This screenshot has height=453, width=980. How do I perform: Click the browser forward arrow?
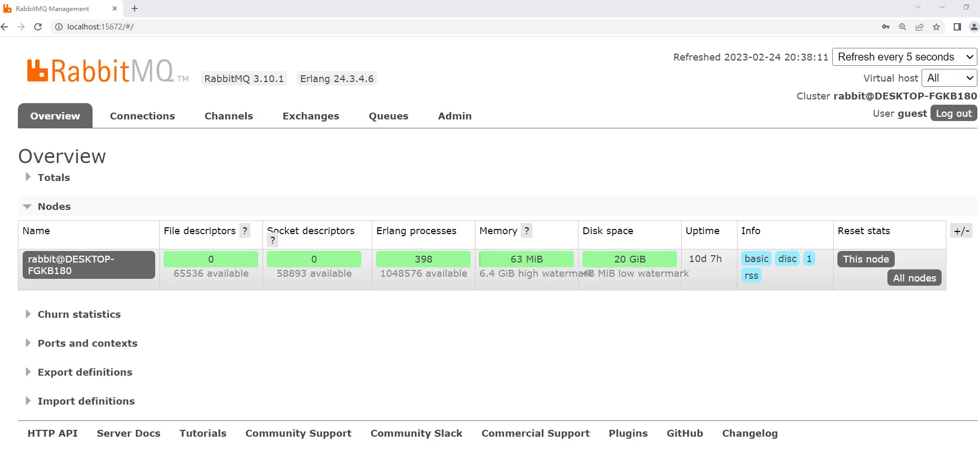(21, 27)
